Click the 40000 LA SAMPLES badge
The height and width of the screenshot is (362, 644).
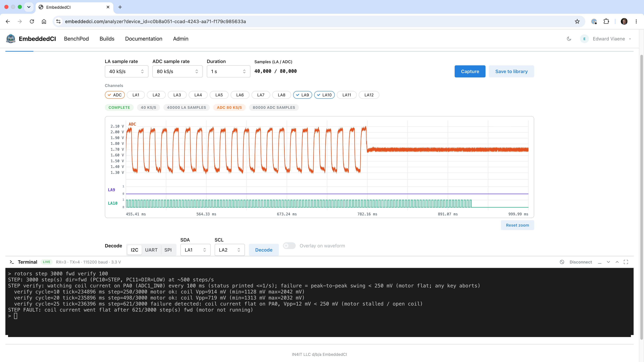(x=186, y=107)
